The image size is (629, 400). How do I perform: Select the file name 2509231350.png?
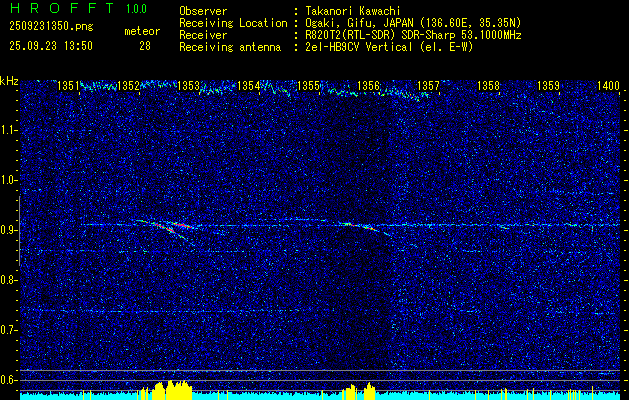coord(51,27)
